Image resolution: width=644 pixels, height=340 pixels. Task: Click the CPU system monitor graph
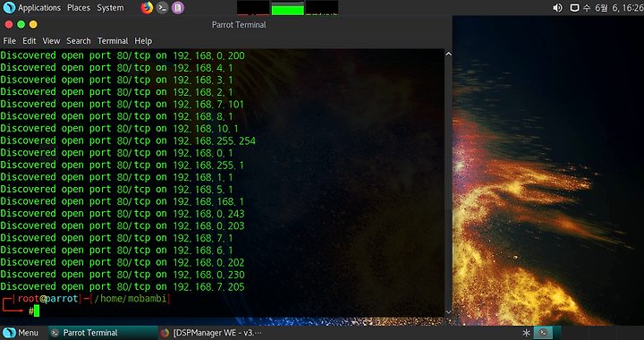pyautogui.click(x=253, y=8)
